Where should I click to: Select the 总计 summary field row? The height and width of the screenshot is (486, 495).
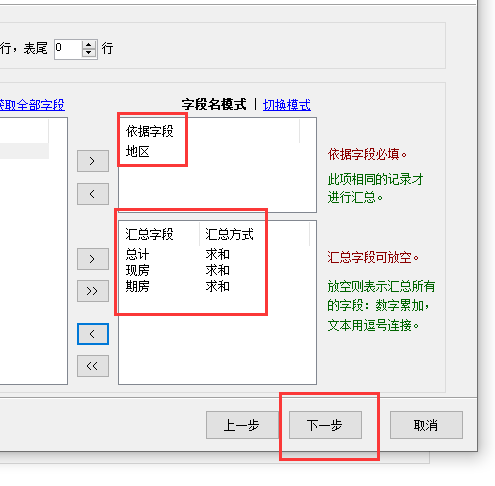pyautogui.click(x=137, y=254)
